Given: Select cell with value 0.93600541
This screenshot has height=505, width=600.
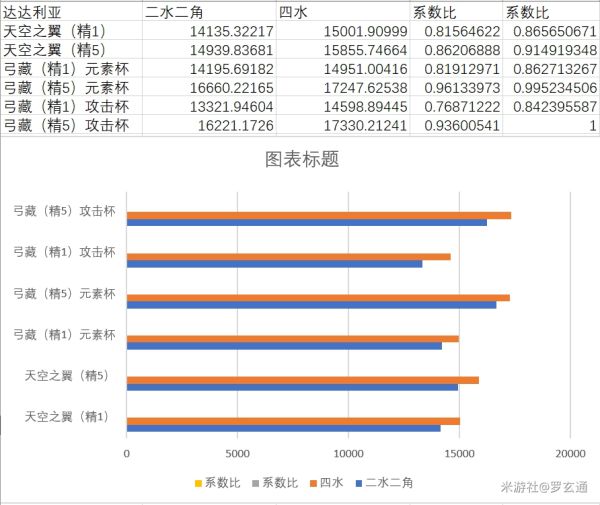Looking at the screenshot, I should (456, 125).
